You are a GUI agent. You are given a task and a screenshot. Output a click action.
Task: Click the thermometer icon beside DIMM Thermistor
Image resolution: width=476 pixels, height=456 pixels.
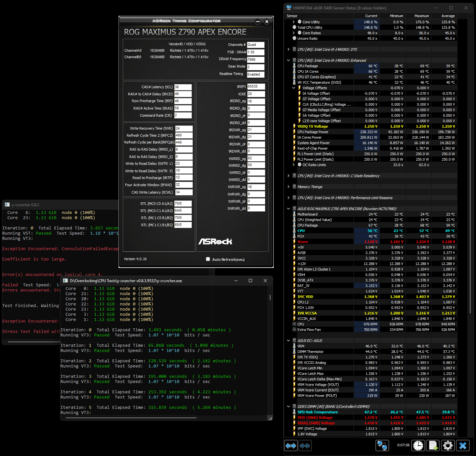click(x=294, y=352)
